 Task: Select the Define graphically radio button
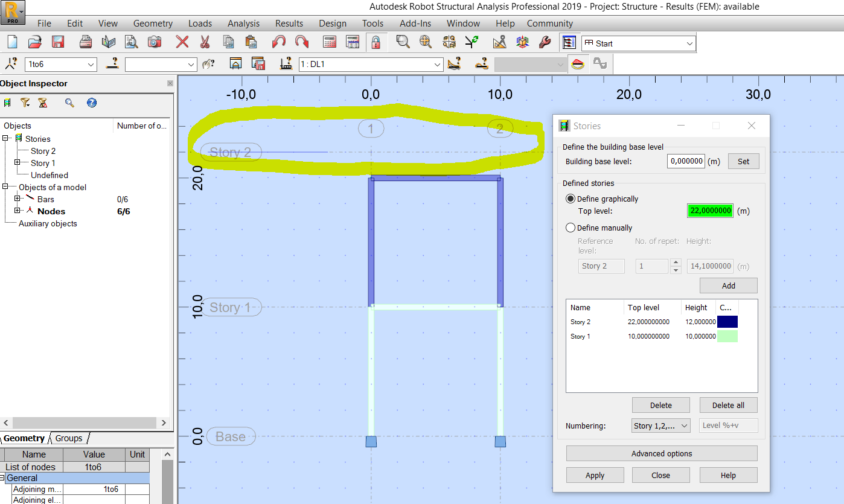pyautogui.click(x=571, y=199)
